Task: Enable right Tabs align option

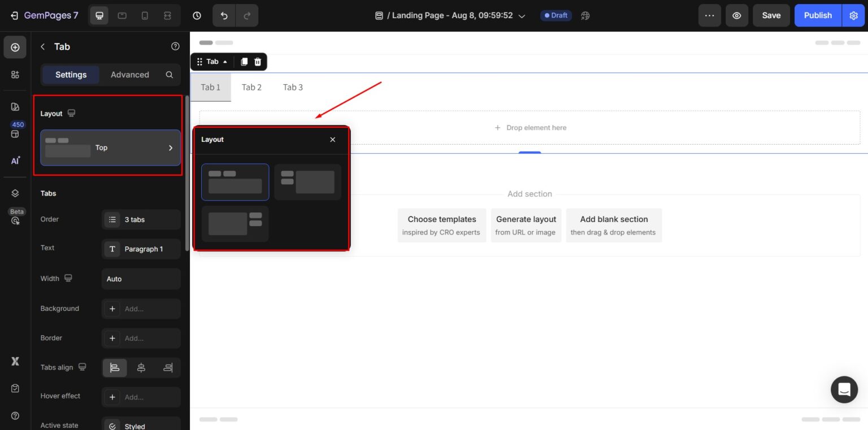Action: 168,368
